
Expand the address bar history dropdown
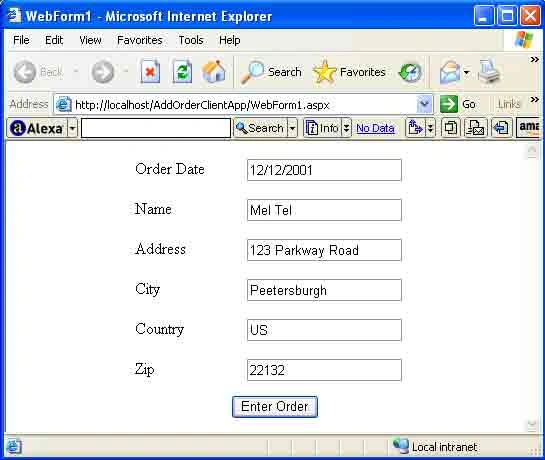click(x=424, y=104)
